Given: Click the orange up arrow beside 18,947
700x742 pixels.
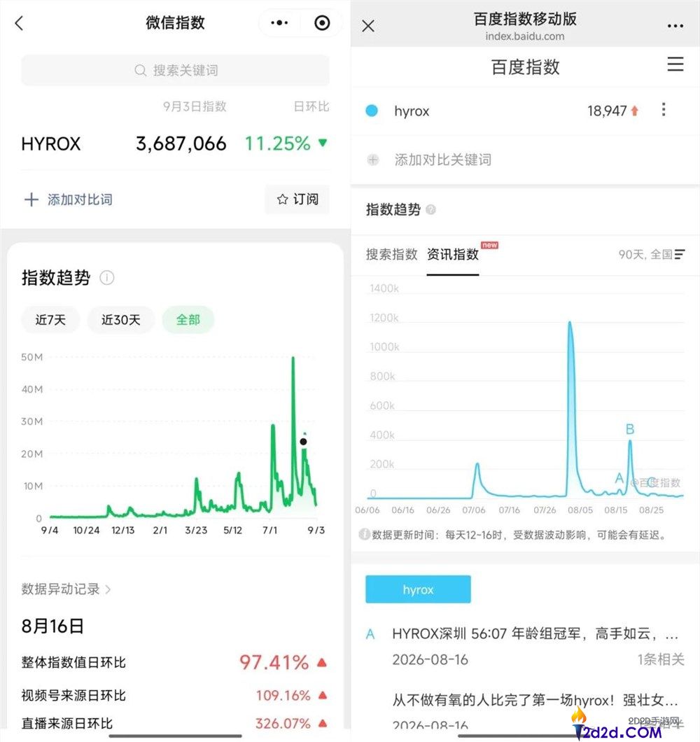Looking at the screenshot, I should click(635, 111).
